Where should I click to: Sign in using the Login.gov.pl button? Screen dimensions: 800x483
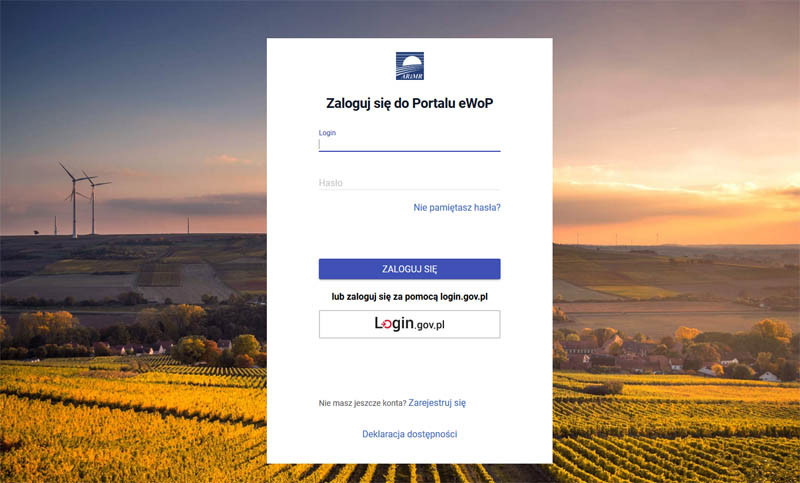point(410,324)
